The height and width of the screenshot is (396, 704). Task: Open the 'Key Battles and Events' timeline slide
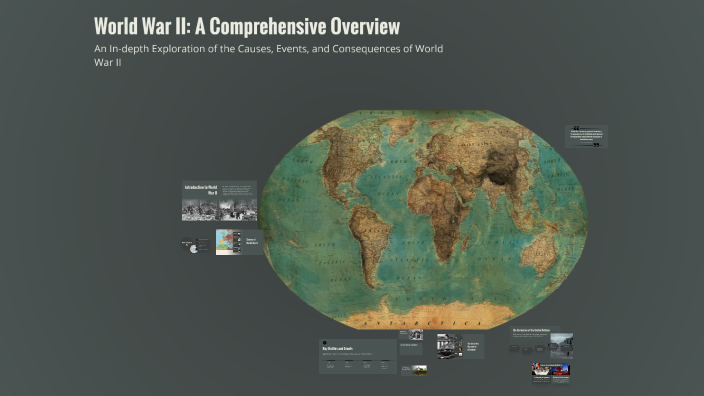coord(357,356)
